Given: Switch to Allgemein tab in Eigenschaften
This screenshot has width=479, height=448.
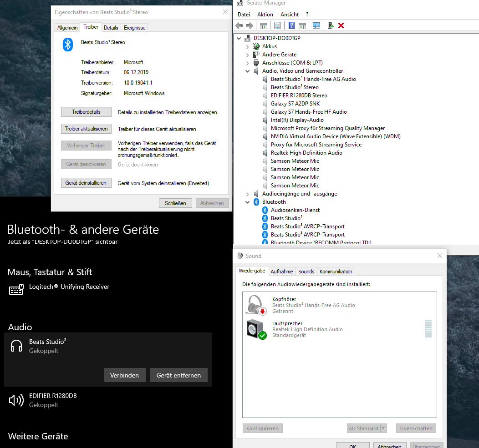Looking at the screenshot, I should [x=67, y=28].
